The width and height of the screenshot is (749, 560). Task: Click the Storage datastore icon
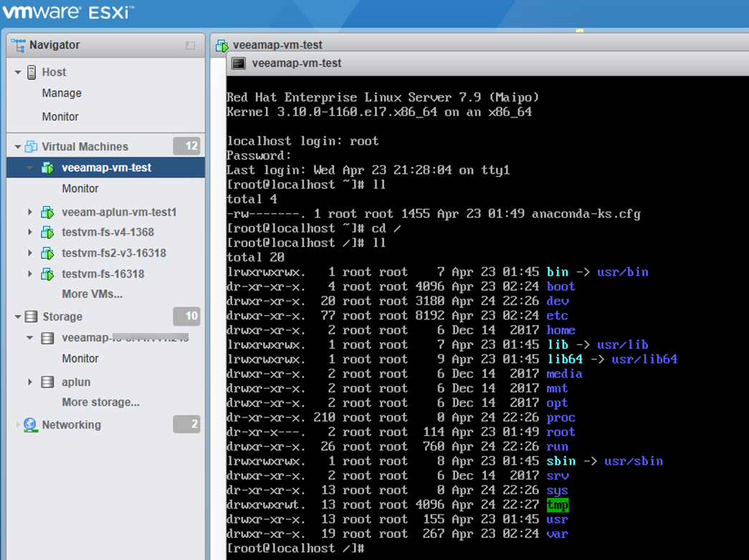coord(31,317)
